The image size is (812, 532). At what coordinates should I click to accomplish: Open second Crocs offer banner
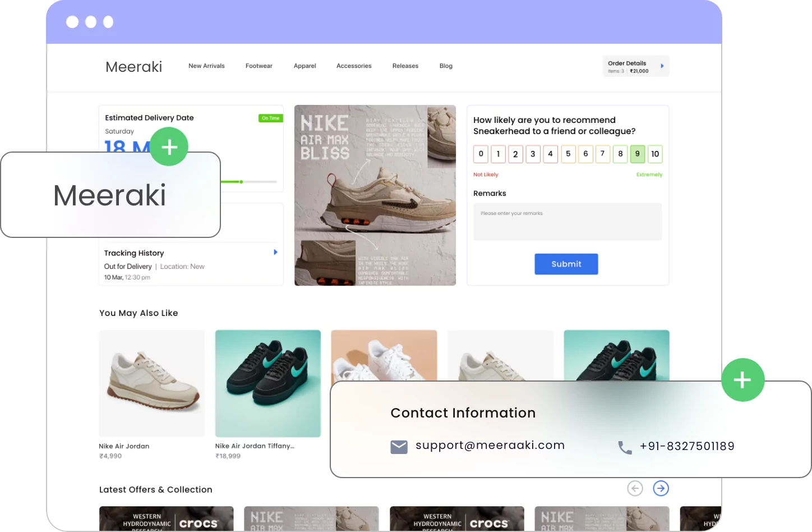(457, 519)
